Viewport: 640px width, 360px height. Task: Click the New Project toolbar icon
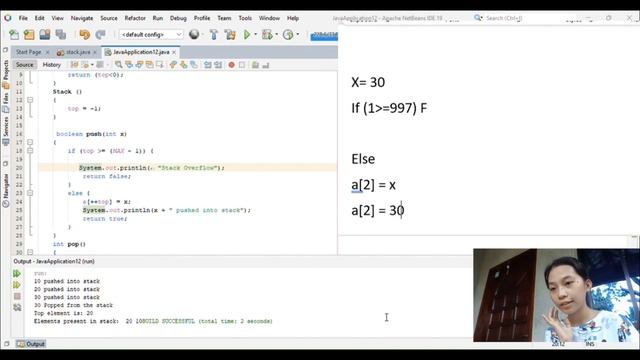(x=29, y=35)
